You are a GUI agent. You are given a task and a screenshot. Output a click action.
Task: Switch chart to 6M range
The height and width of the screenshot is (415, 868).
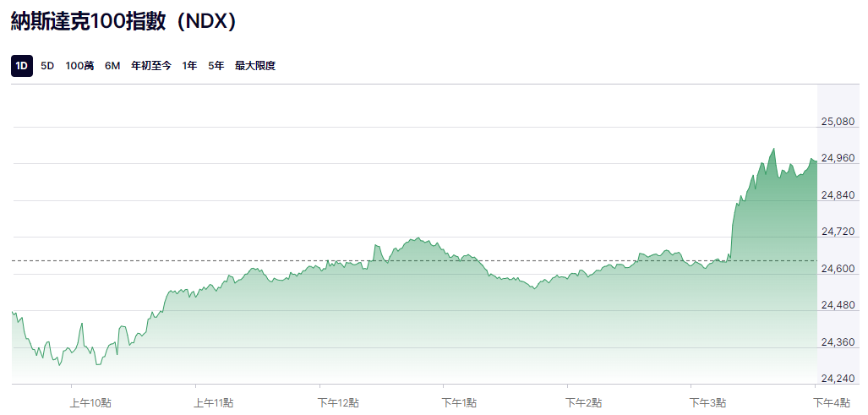point(112,66)
